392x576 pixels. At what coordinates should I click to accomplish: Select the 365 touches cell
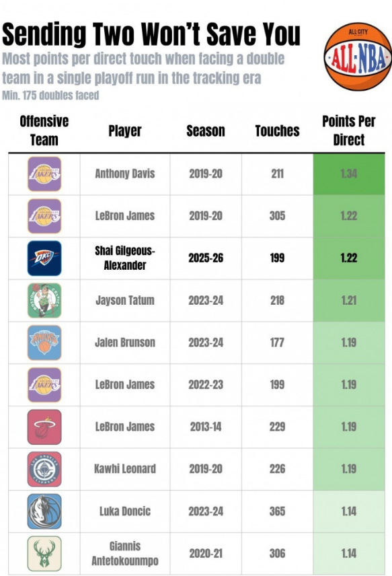coord(277,511)
